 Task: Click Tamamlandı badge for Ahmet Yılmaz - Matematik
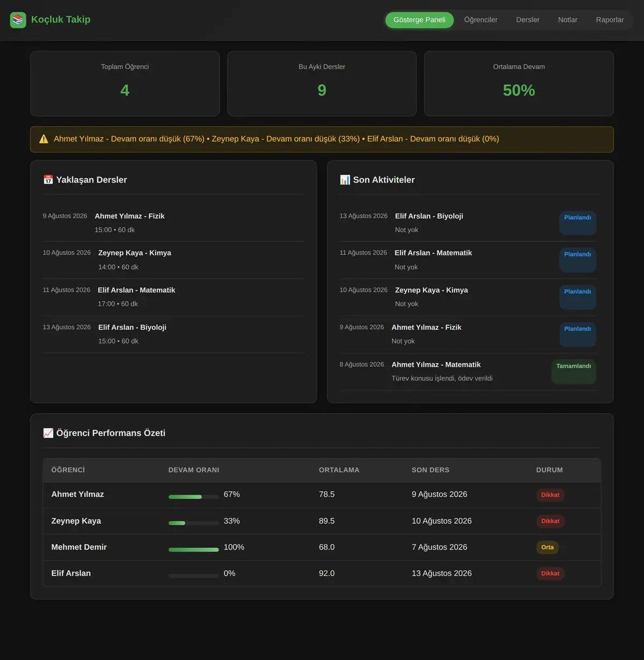(574, 372)
